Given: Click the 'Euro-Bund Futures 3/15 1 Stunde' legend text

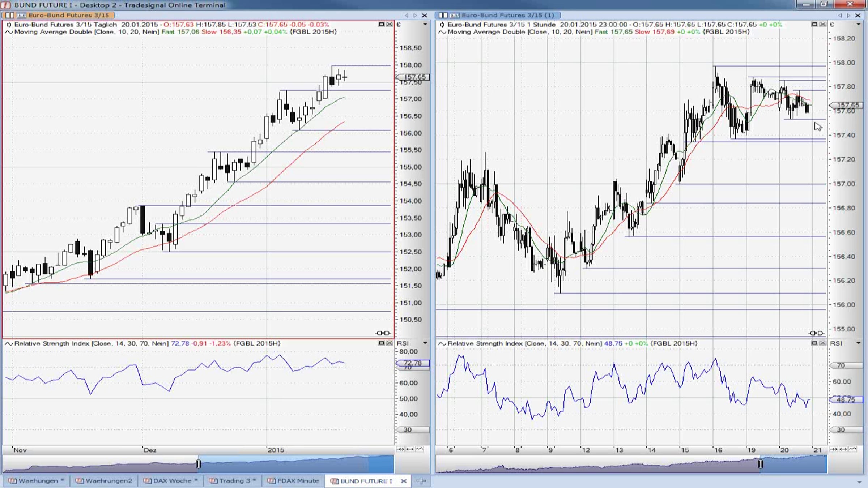Looking at the screenshot, I should (502, 25).
